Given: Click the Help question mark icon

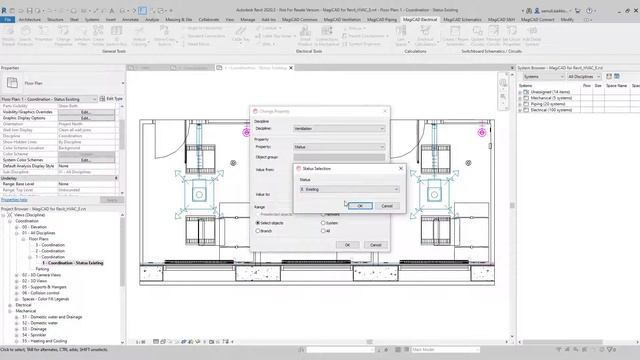Looking at the screenshot, I should tap(589, 11).
